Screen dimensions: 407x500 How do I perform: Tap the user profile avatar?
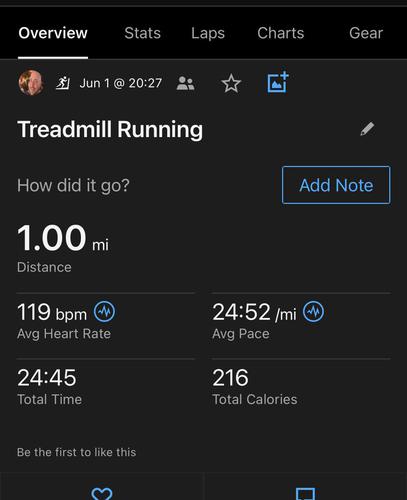point(31,83)
